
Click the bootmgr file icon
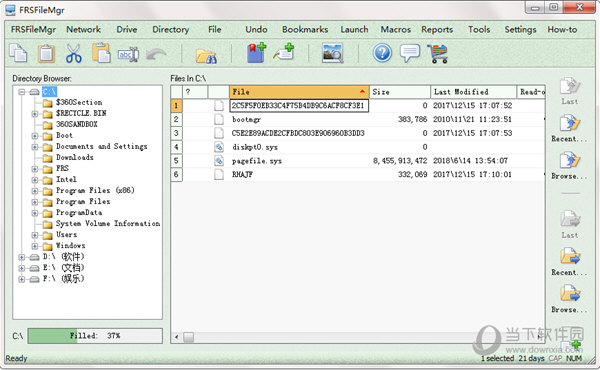(x=219, y=119)
